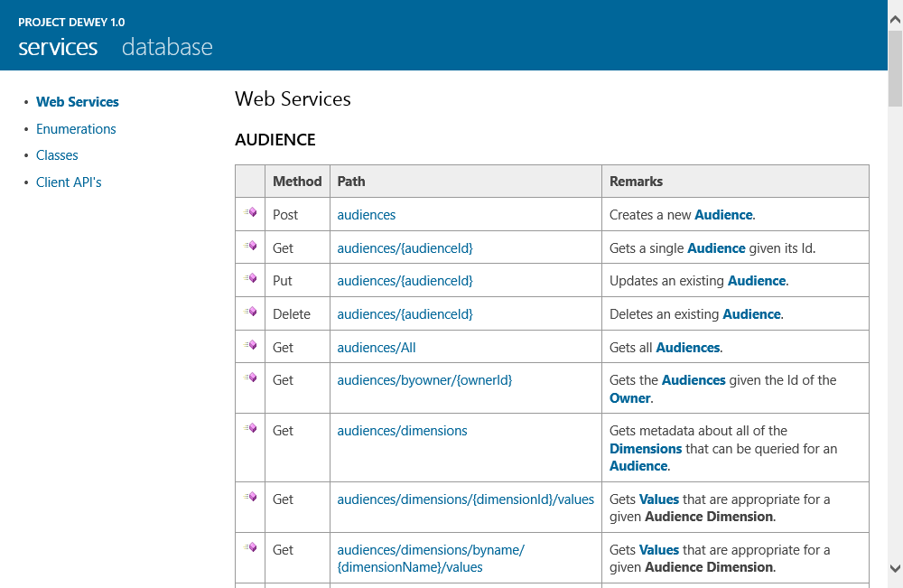Select the services tab in header
Screen dimensions: 903x588
pos(58,47)
